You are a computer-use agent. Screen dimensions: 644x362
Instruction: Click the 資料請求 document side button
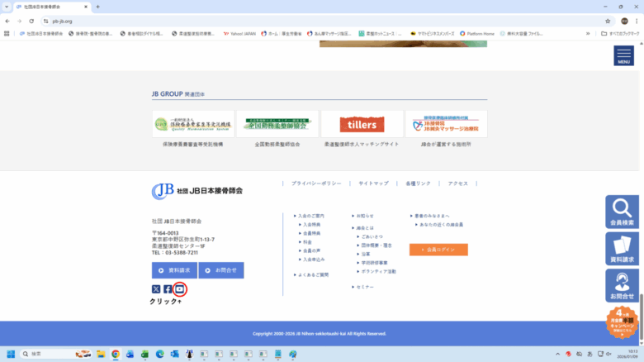coord(623,249)
